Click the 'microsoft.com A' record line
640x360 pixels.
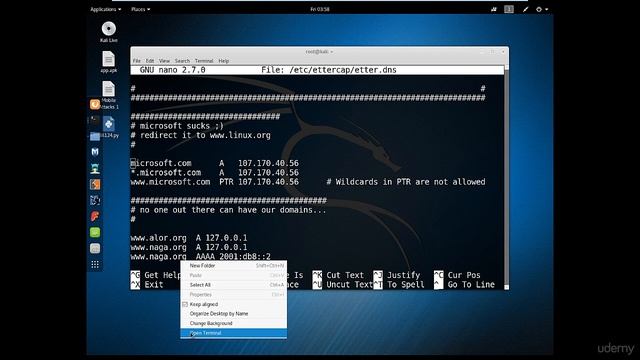215,163
